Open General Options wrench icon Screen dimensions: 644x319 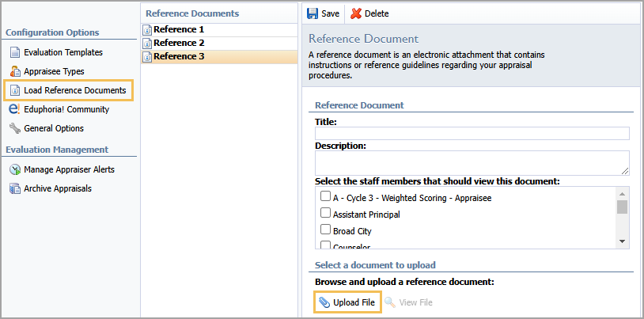tap(15, 128)
